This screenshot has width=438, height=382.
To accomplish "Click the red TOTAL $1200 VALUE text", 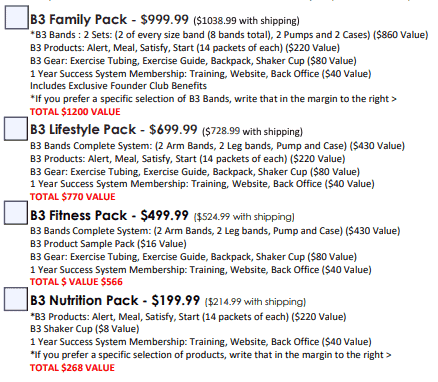I will 75,112.
